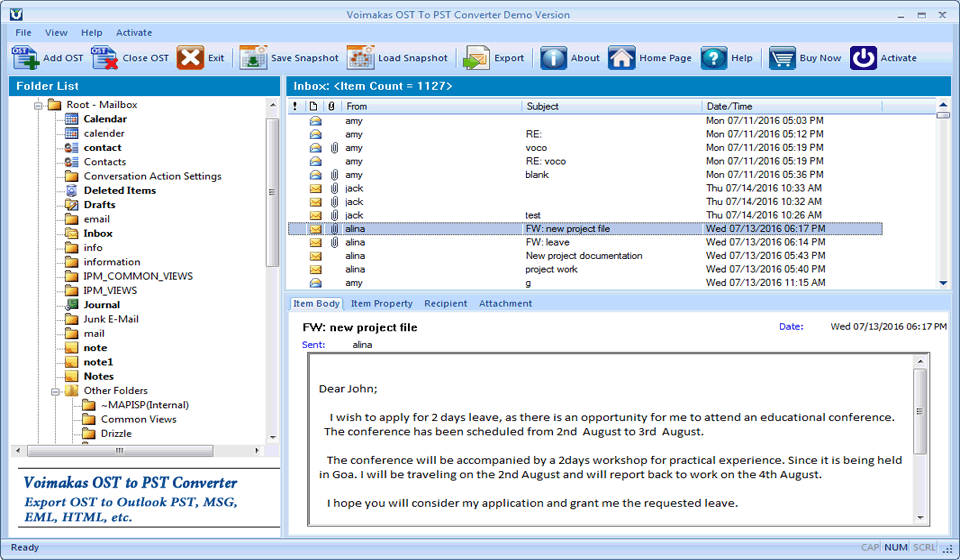960x560 pixels.
Task: Select the Inbox folder in tree
Action: (x=98, y=233)
